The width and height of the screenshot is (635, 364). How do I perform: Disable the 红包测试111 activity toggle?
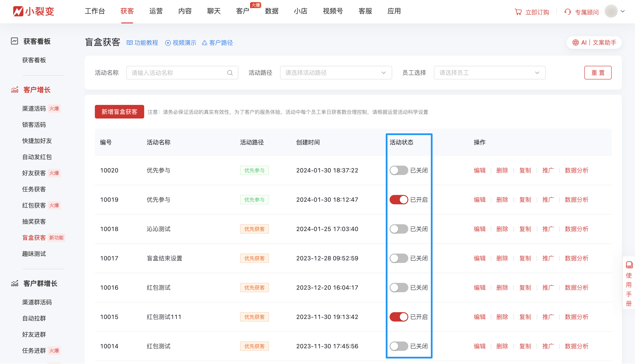coord(399,317)
